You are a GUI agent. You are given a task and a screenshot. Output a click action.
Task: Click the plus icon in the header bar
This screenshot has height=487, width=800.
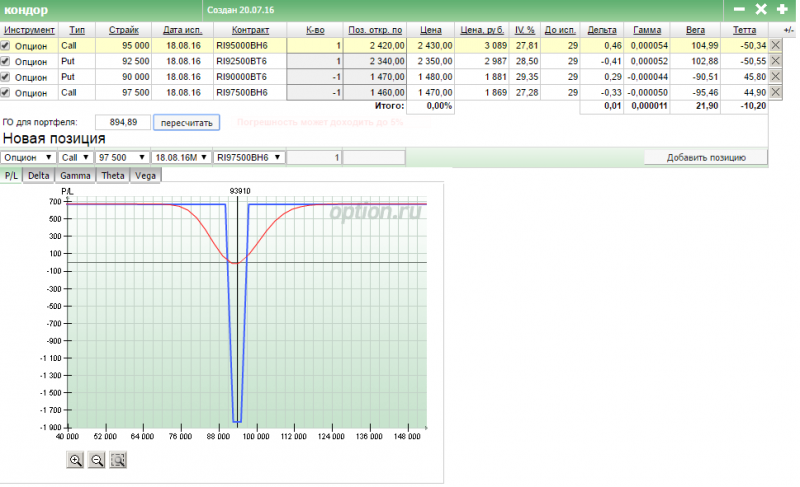click(782, 9)
